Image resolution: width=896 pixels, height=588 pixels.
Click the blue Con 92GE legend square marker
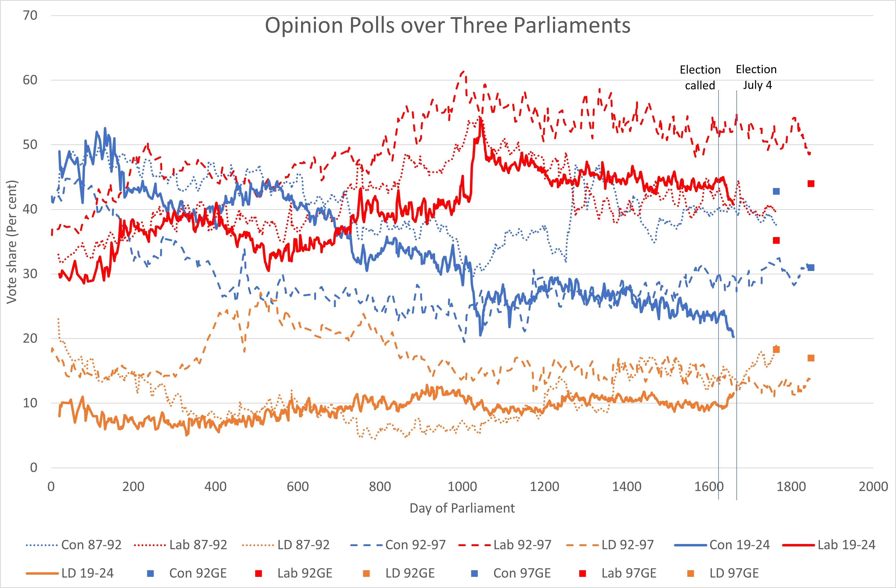(150, 573)
